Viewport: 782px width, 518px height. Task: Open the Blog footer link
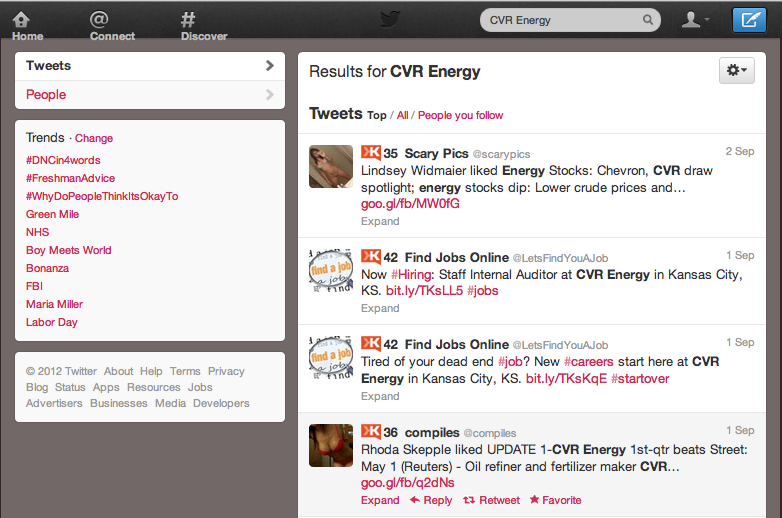[37, 387]
